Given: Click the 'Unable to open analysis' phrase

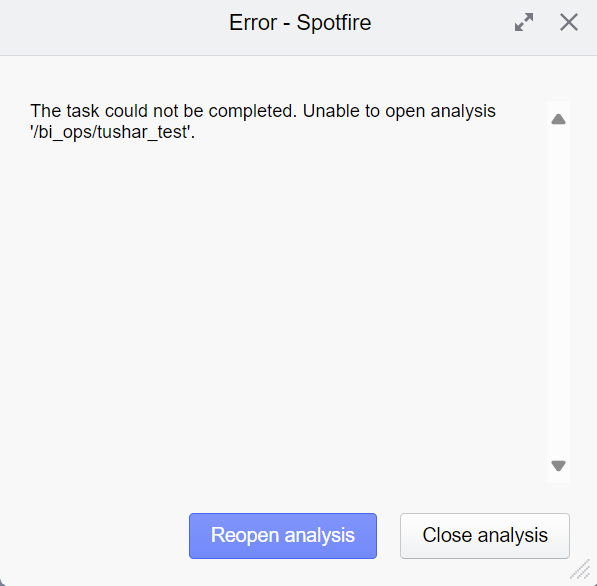Looking at the screenshot, I should click(x=399, y=111).
